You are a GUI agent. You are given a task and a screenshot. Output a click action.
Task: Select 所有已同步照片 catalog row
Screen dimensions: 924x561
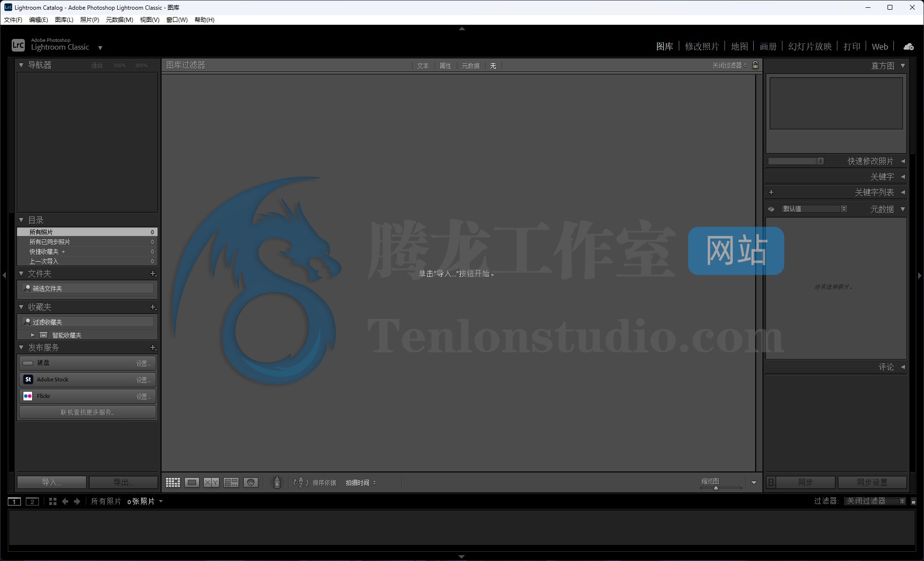coord(88,242)
